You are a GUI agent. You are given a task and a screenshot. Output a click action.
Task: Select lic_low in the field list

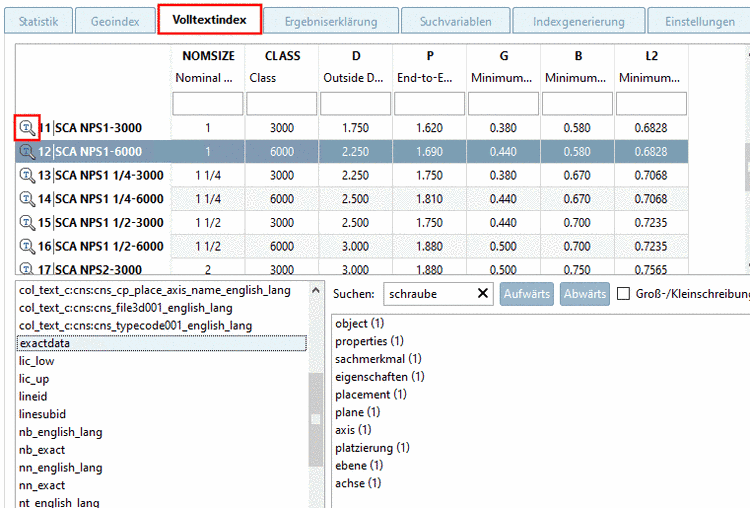coord(36,361)
